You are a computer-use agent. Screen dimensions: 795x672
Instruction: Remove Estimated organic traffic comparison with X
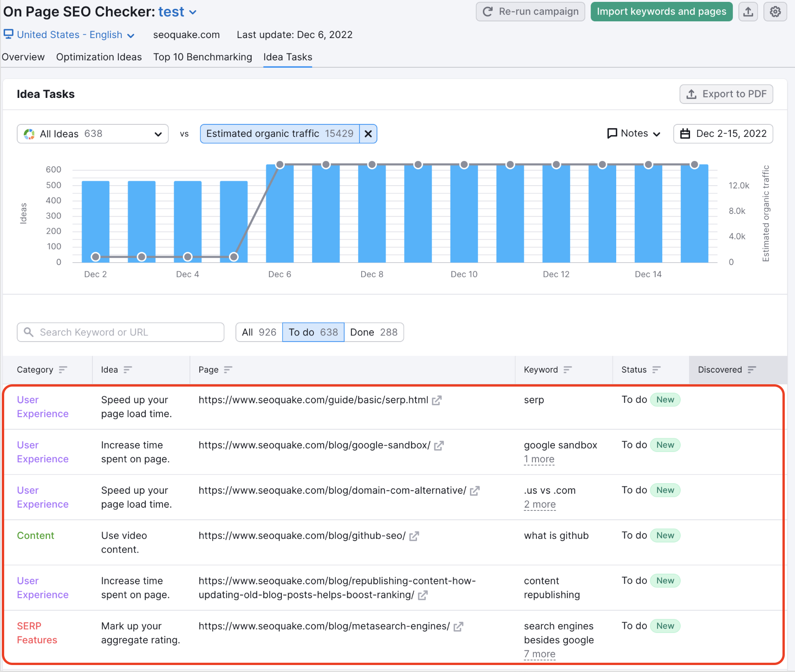[x=368, y=134]
